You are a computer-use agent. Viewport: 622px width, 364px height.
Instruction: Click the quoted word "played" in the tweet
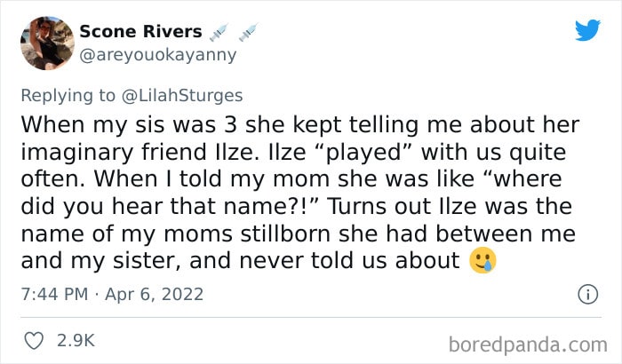click(363, 152)
